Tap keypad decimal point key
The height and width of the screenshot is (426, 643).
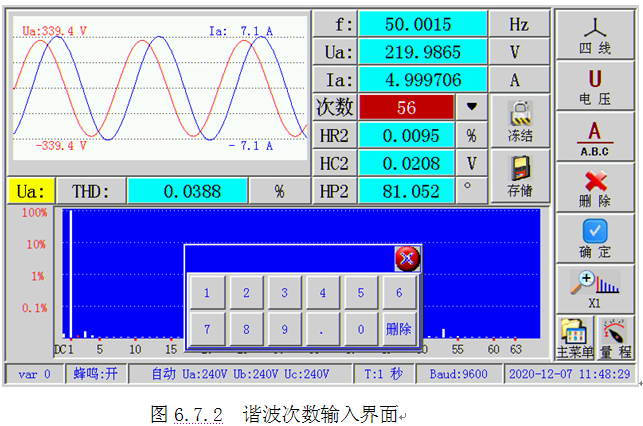323,329
